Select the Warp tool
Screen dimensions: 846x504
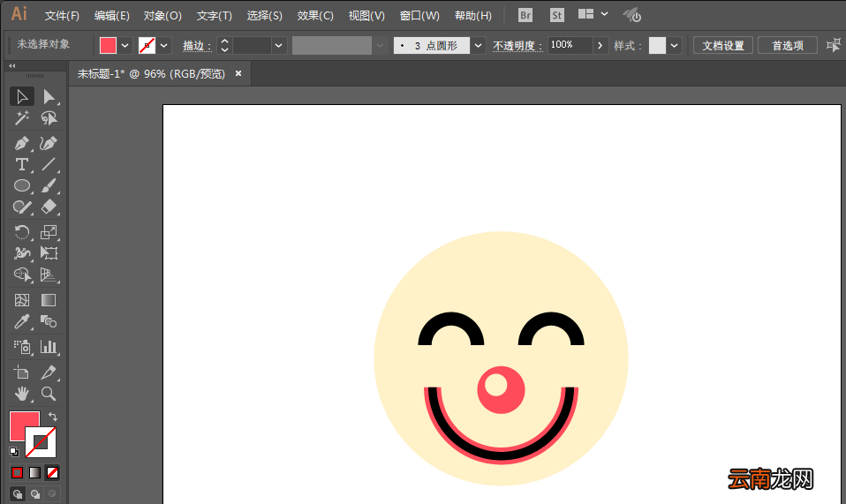[21, 252]
